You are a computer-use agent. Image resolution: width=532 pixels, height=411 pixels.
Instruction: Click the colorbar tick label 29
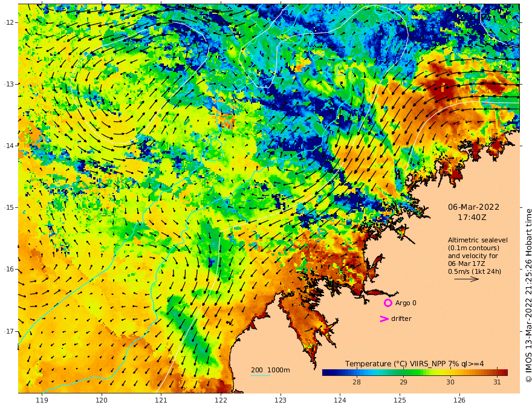point(403,382)
